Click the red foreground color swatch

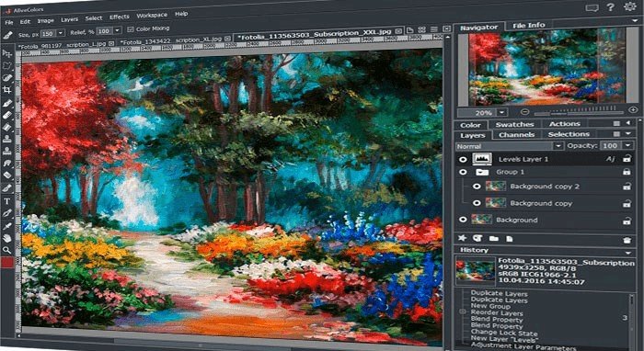(7, 263)
